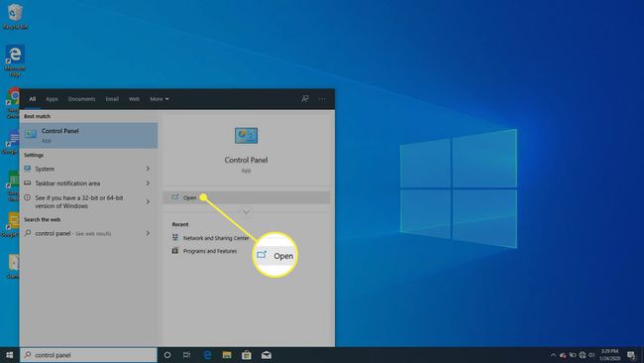The width and height of the screenshot is (644, 363).
Task: Click the large Control Panel icon in preview
Action: (x=246, y=135)
